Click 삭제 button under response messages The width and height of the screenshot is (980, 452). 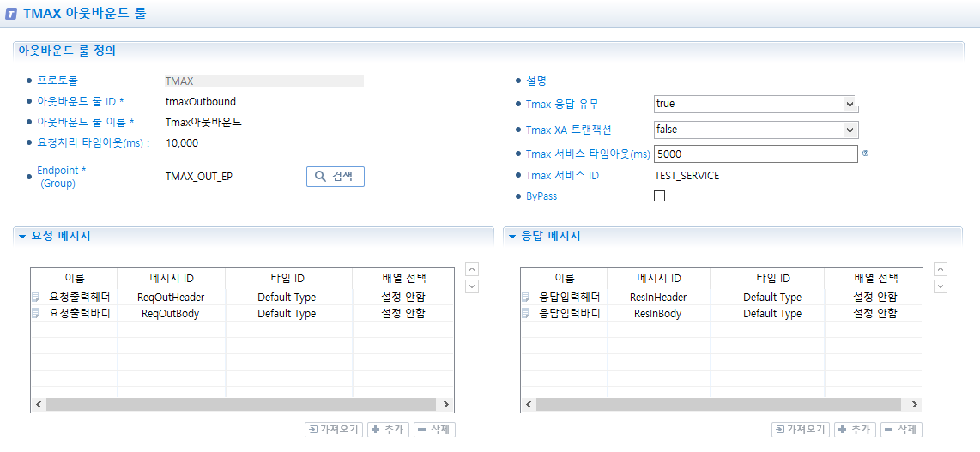[x=900, y=430]
